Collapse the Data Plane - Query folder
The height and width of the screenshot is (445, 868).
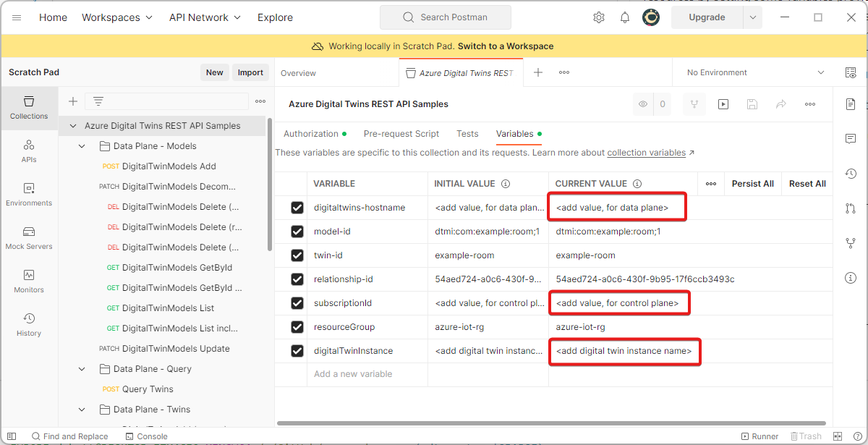point(82,369)
